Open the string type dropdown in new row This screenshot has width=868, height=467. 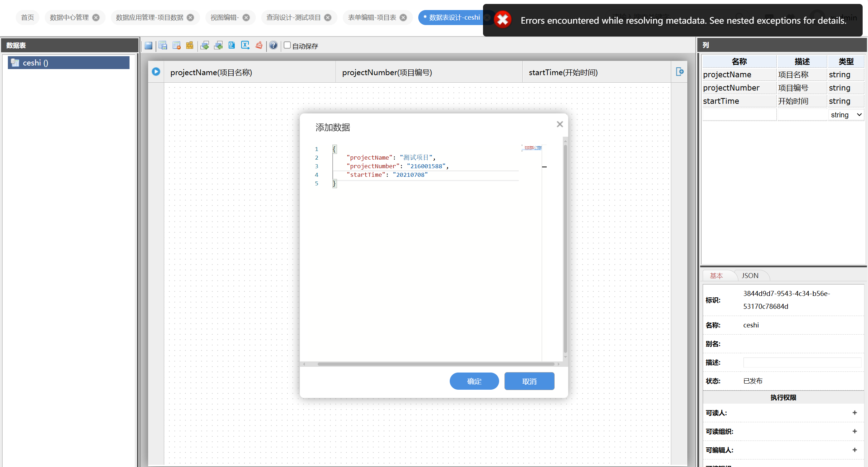[x=846, y=115]
